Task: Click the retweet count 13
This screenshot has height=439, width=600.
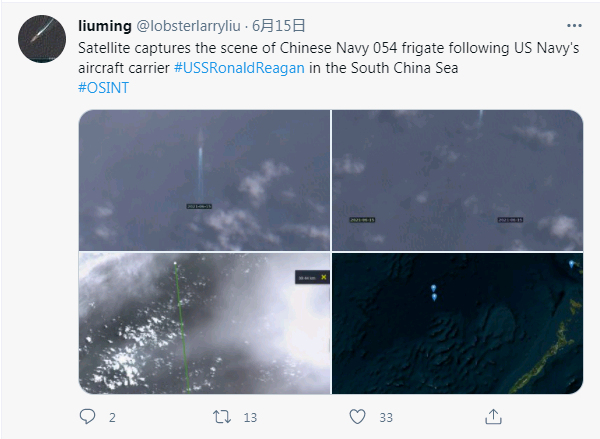Action: tap(250, 417)
